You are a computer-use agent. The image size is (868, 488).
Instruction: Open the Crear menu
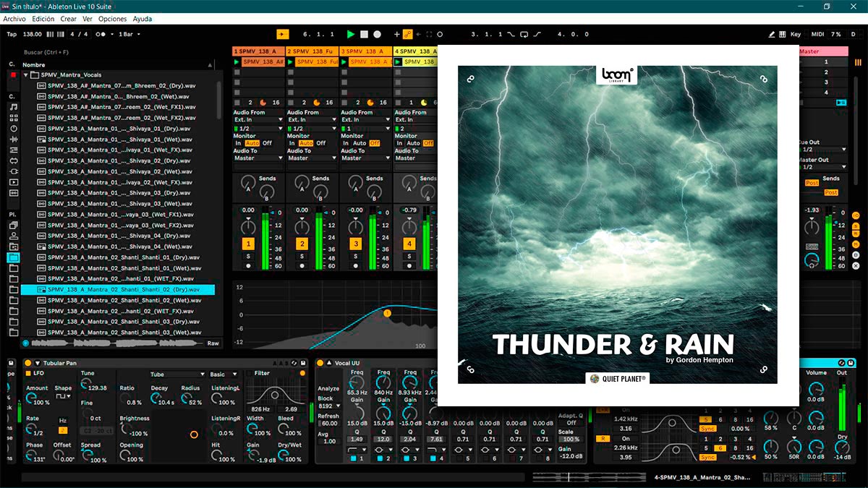pos(69,19)
